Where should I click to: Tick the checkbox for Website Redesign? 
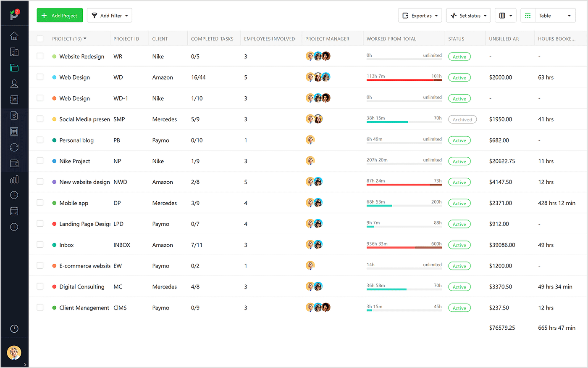(x=40, y=56)
